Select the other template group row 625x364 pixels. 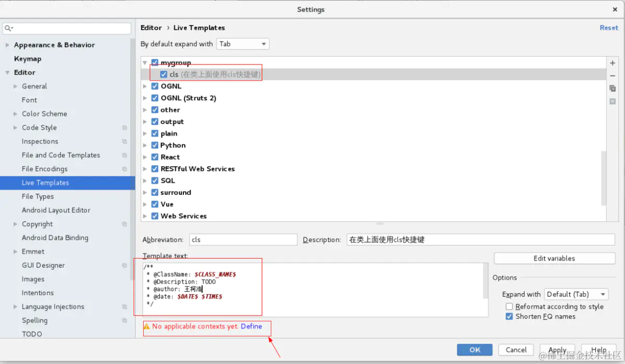pos(373,110)
